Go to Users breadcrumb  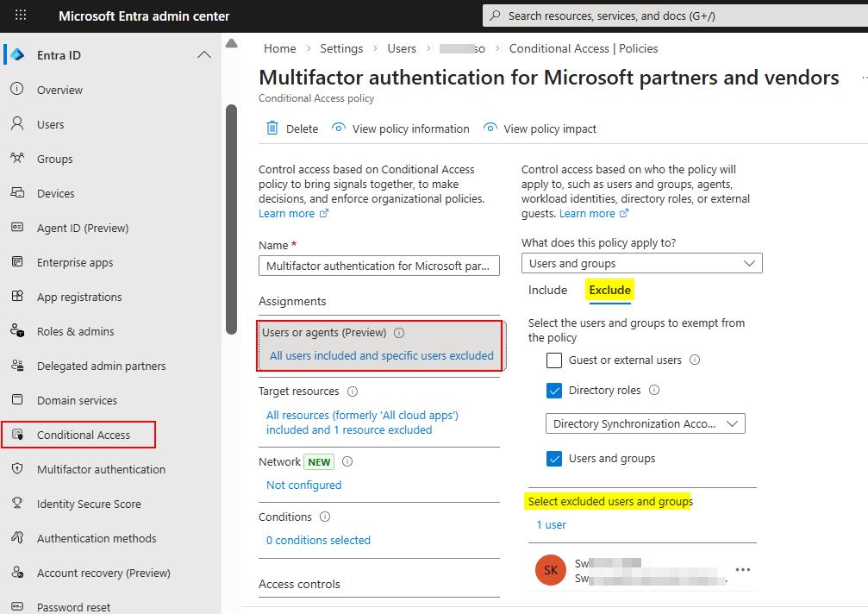click(402, 48)
